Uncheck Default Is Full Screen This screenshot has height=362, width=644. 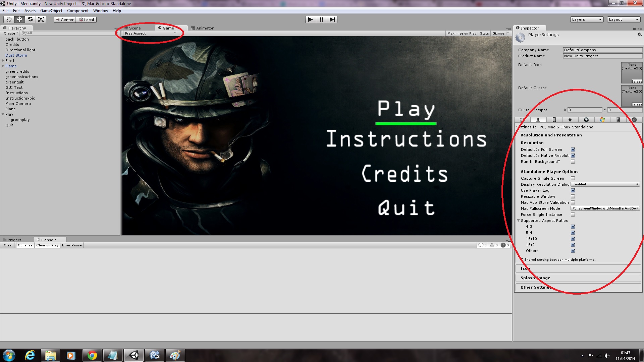tap(573, 149)
